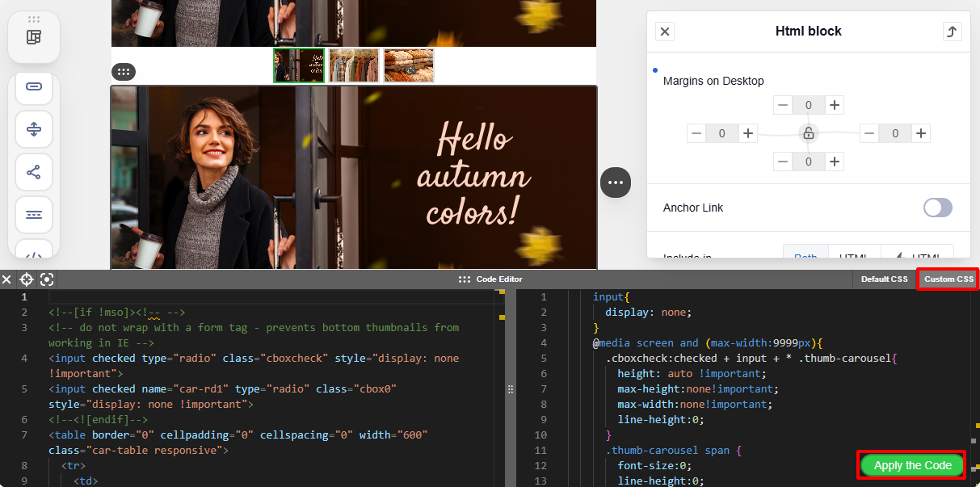Image resolution: width=980 pixels, height=487 pixels.
Task: Click the drag-handle dots above the sidebar
Action: pyautogui.click(x=34, y=19)
